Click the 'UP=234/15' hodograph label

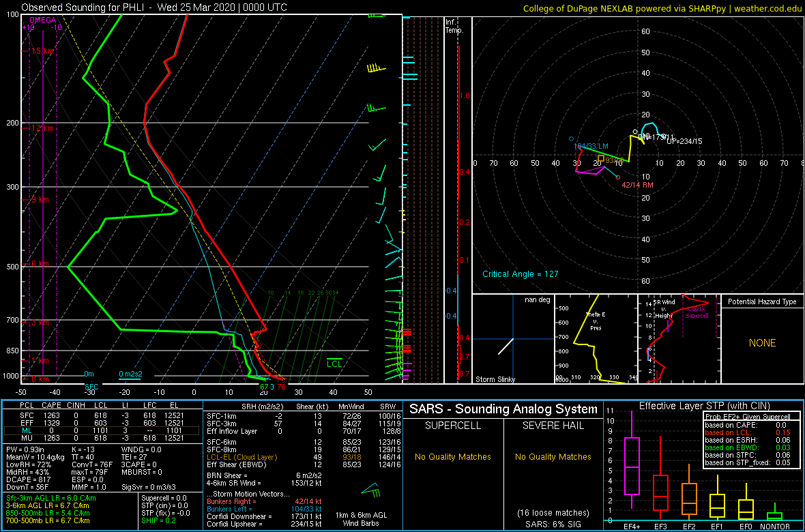684,141
